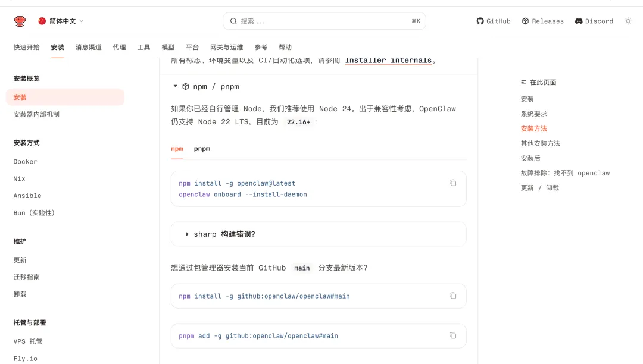Open Bun (实验性) sidebar page
Image resolution: width=643 pixels, height=364 pixels.
point(34,213)
